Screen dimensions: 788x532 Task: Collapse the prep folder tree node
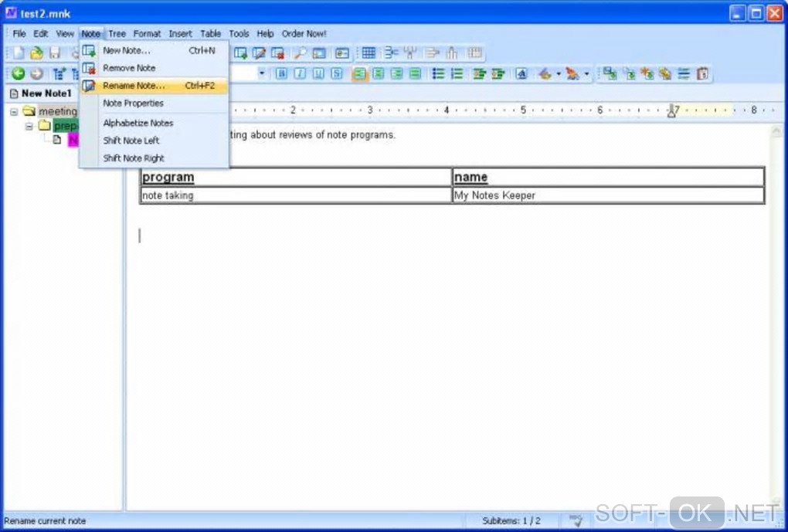(x=29, y=126)
